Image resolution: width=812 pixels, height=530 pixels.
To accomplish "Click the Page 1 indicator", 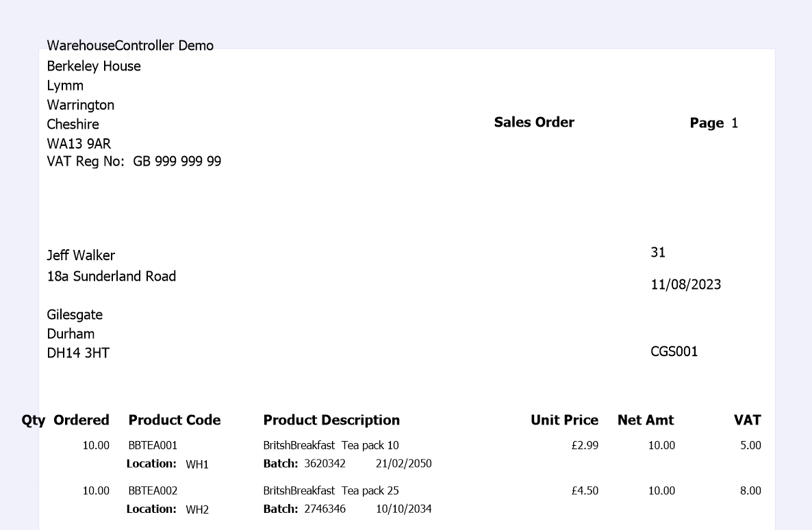I will pyautogui.click(x=713, y=123).
